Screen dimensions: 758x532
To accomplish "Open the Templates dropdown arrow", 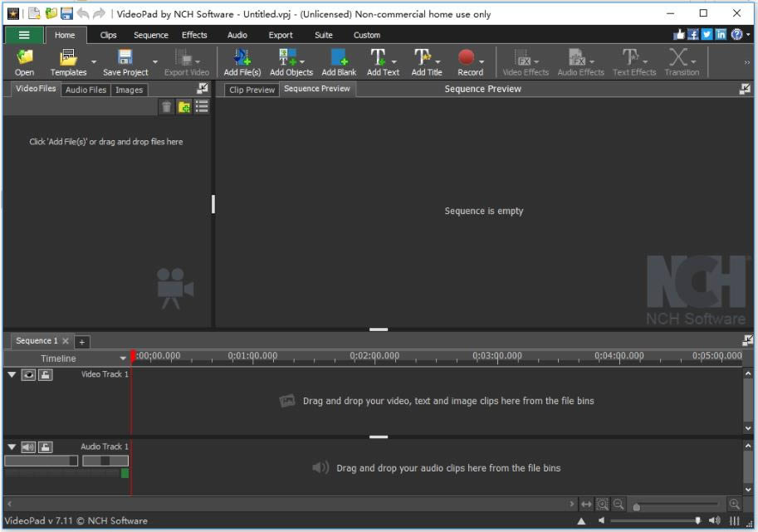I will click(x=94, y=61).
